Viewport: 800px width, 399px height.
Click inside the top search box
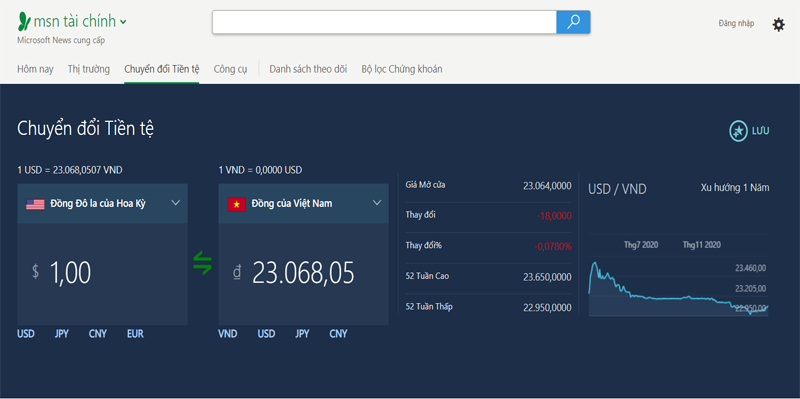click(384, 22)
